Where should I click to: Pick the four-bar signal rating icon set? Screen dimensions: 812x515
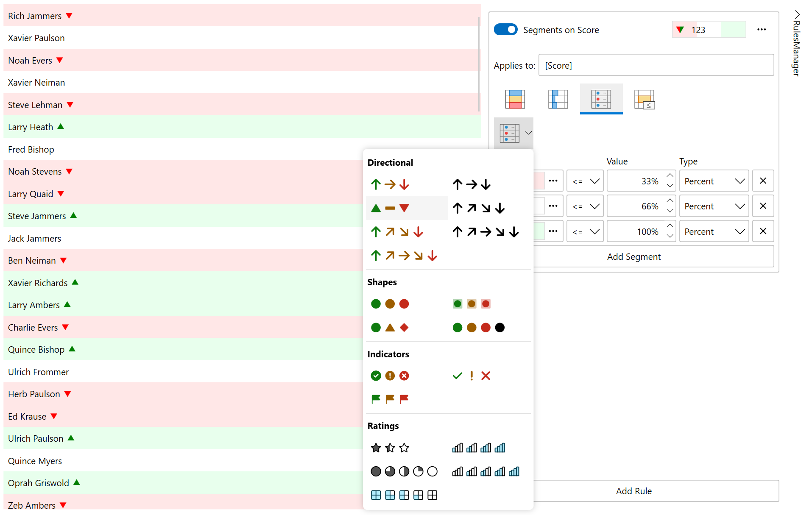click(478, 448)
